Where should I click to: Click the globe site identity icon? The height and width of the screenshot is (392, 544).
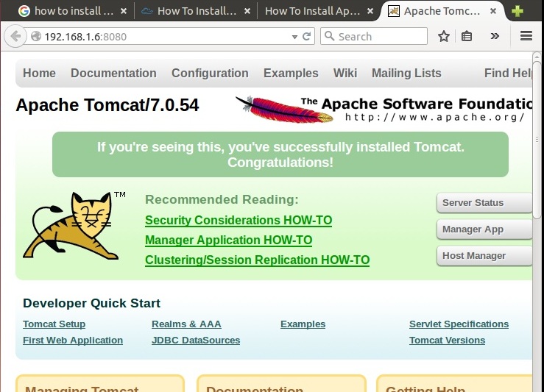36,36
